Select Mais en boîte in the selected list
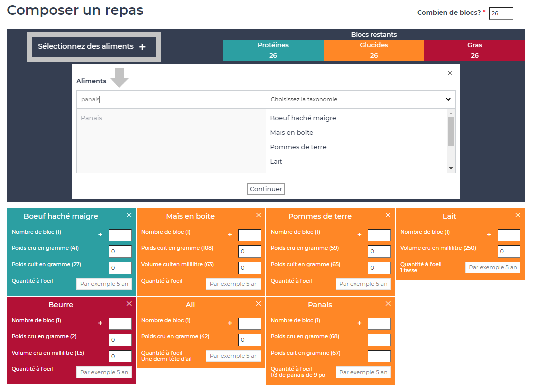Screen dimensions: 534x392 tap(292, 133)
